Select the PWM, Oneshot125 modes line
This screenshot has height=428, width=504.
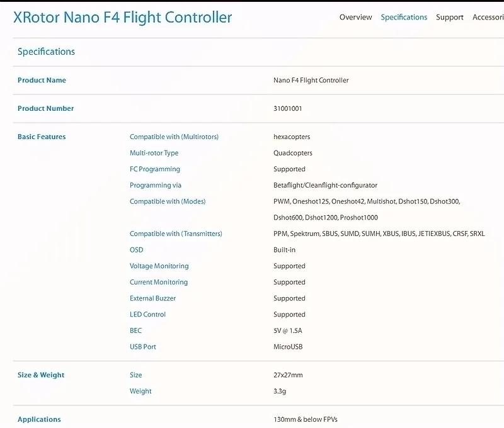(x=367, y=201)
